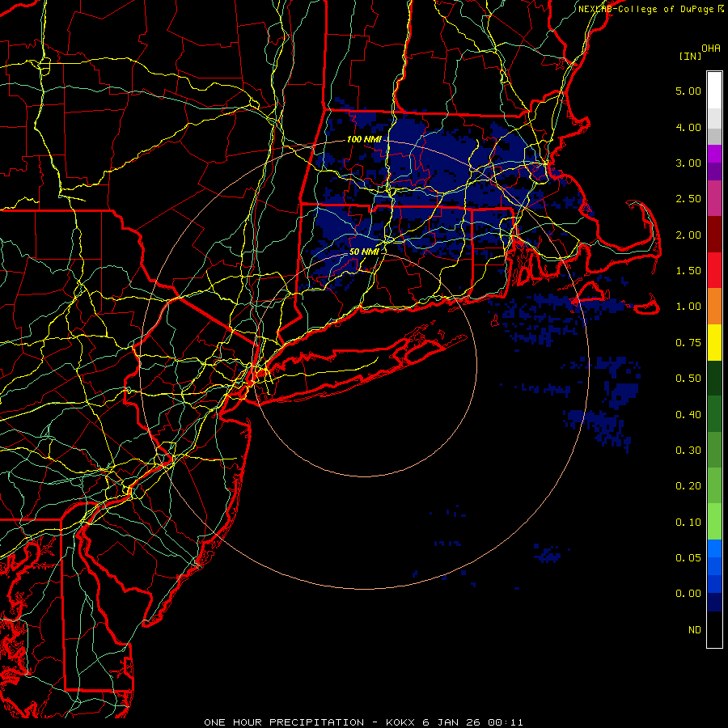This screenshot has width=728, height=728.
Task: Click the "0.10" legend value
Action: coord(688,522)
